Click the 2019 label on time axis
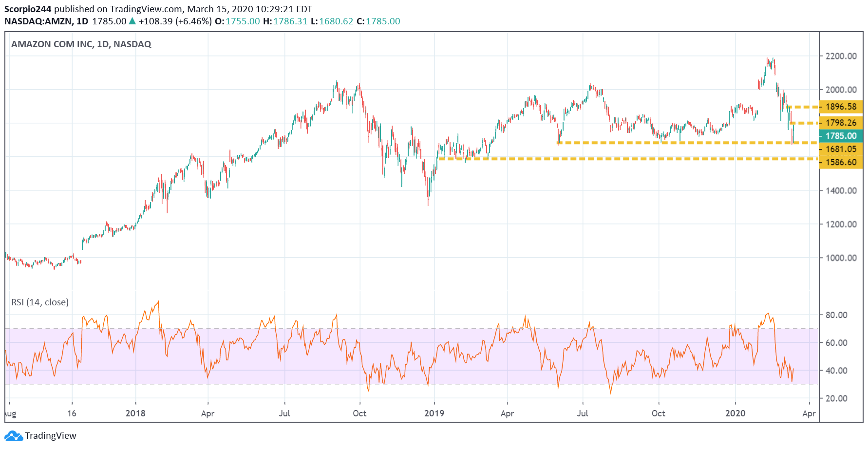Viewport: 868px width, 449px height. pyautogui.click(x=434, y=413)
